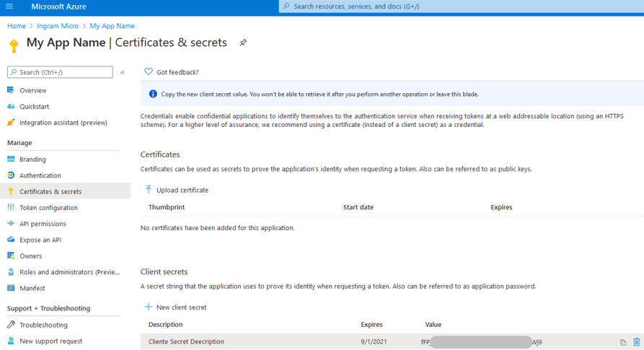Image resolution: width=644 pixels, height=350 pixels.
Task: Select the Cliente Secret Description row text
Action: pyautogui.click(x=186, y=342)
